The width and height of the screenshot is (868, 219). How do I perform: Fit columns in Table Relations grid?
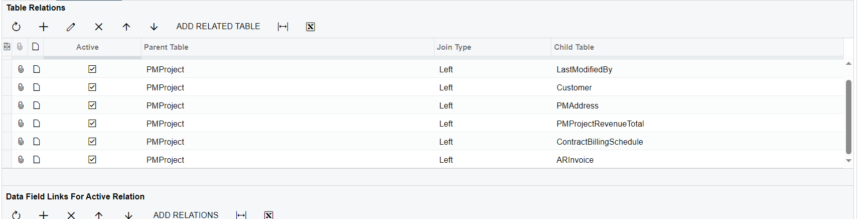point(283,27)
